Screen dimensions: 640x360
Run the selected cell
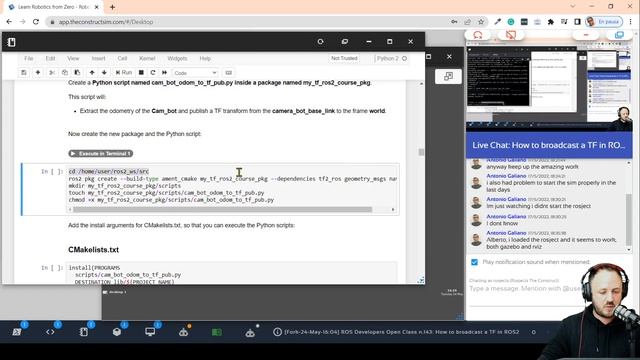(x=124, y=73)
